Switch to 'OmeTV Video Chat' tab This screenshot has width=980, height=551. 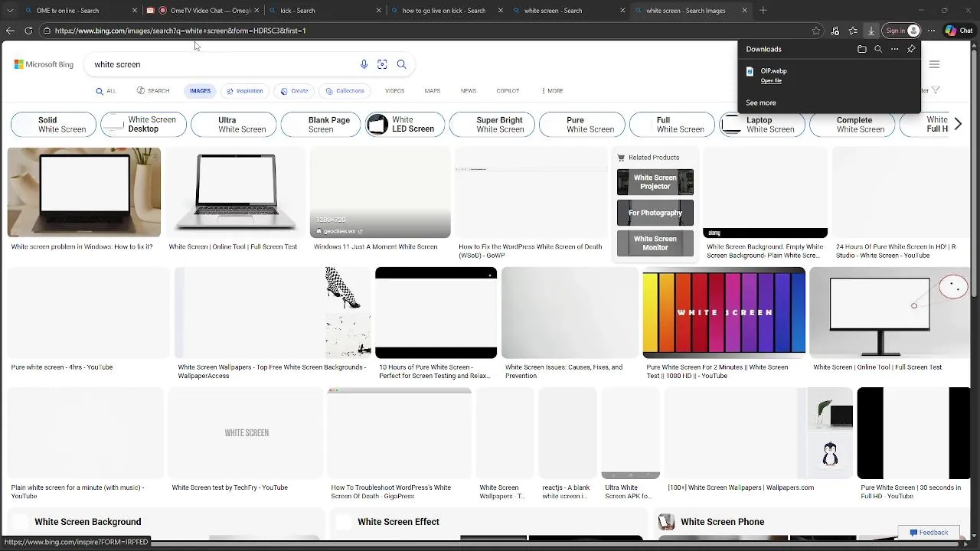(203, 11)
